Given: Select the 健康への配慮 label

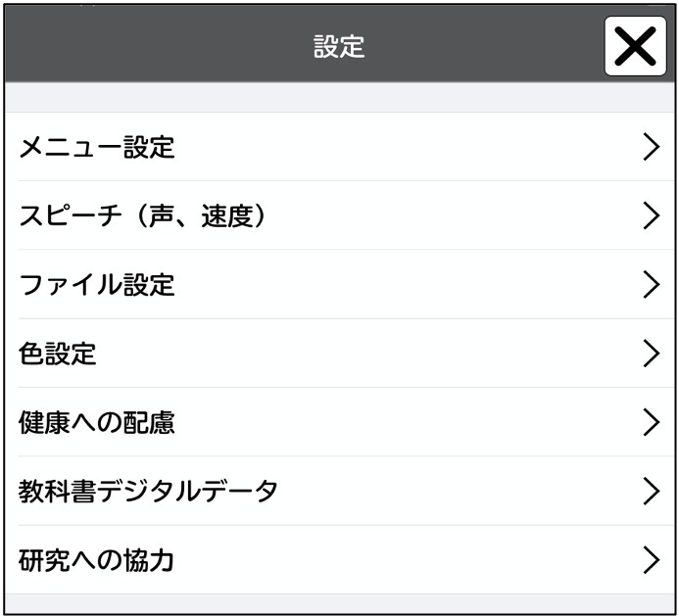Looking at the screenshot, I should coord(97,423).
